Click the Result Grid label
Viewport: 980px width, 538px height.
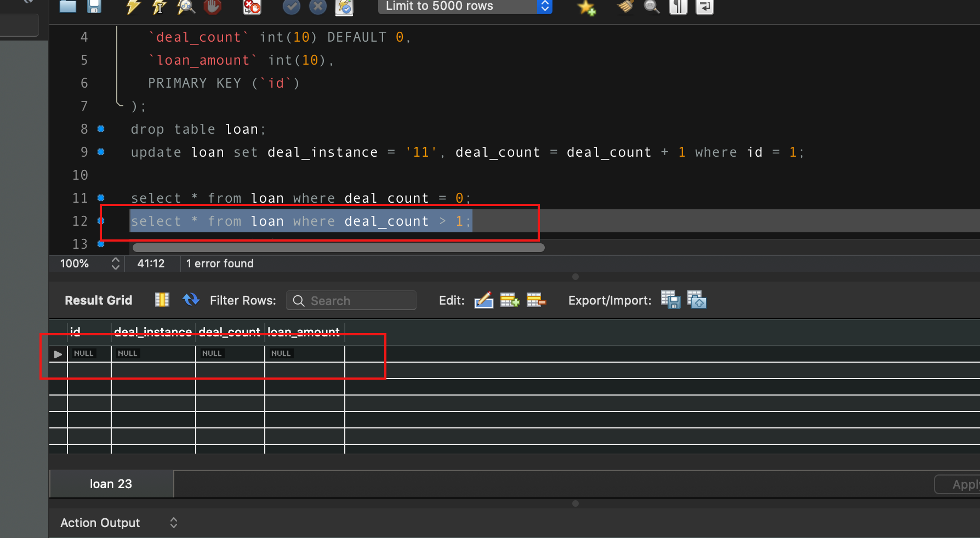[x=99, y=300]
